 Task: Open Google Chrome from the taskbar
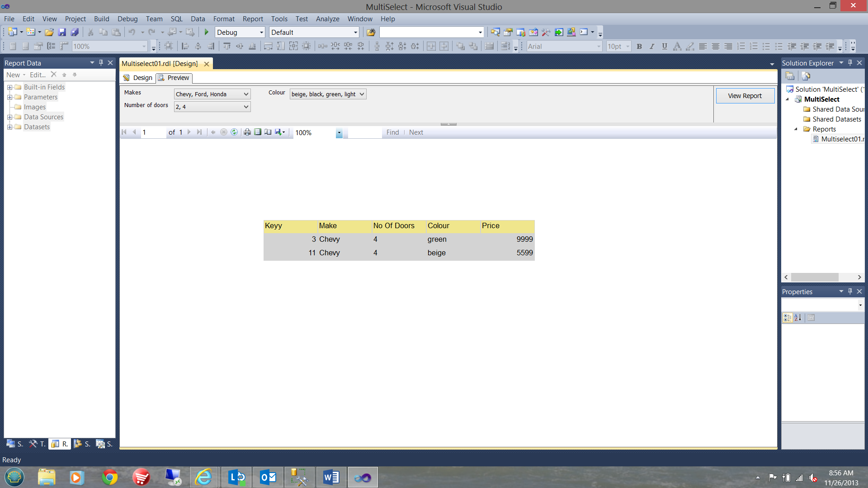tap(109, 477)
